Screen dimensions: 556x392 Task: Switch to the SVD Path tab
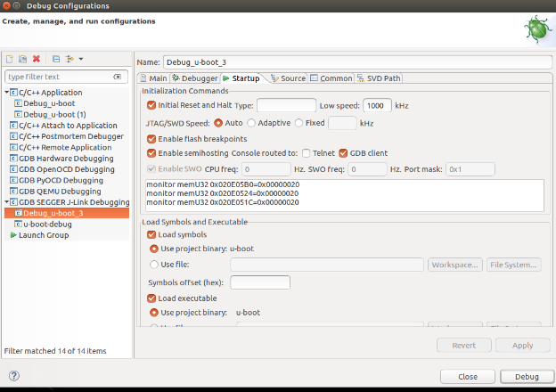click(379, 78)
